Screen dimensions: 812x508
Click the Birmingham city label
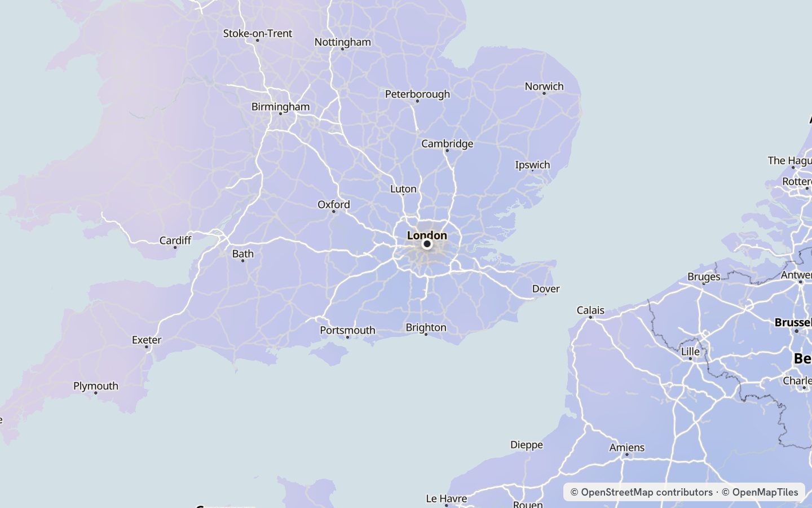(280, 107)
